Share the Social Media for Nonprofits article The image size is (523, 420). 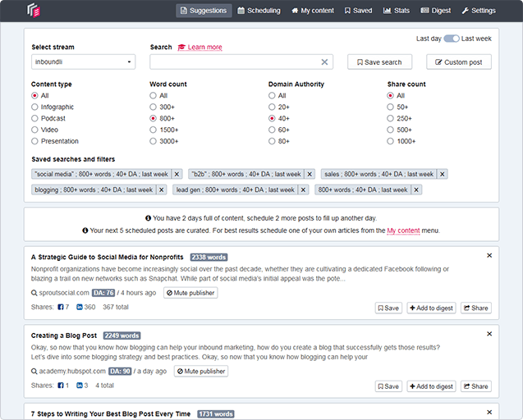(476, 308)
